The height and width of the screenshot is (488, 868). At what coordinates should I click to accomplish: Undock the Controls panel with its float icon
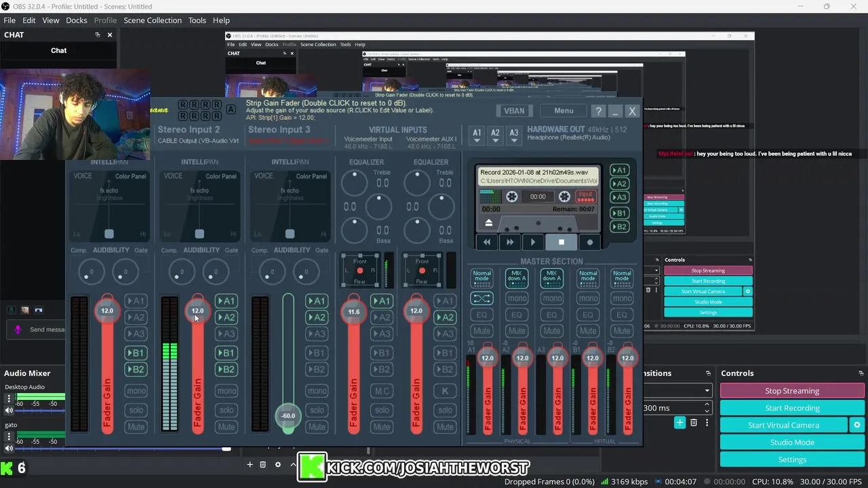(861, 373)
